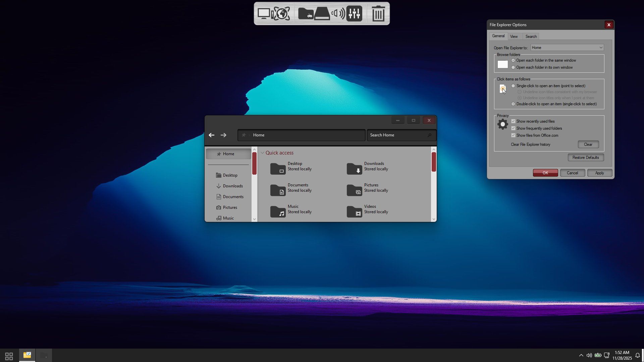
Task: Open the games folder dock icon
Action: pos(306,14)
